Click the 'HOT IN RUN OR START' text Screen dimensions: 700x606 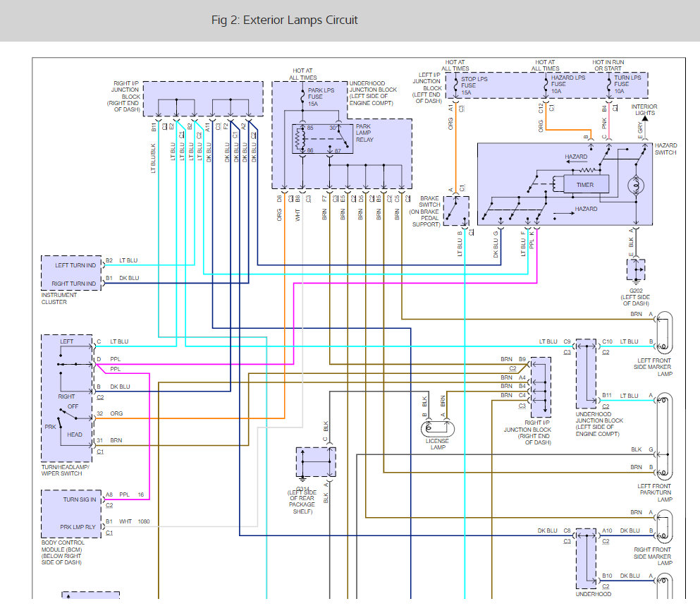[x=608, y=65]
